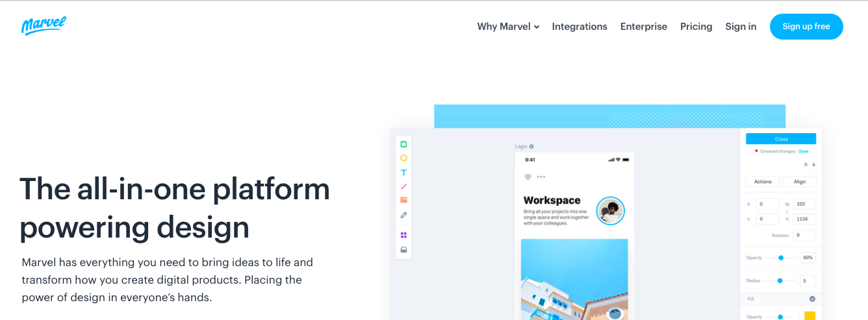Click the building photo in phone mockup
The height and width of the screenshot is (320, 868).
click(574, 279)
